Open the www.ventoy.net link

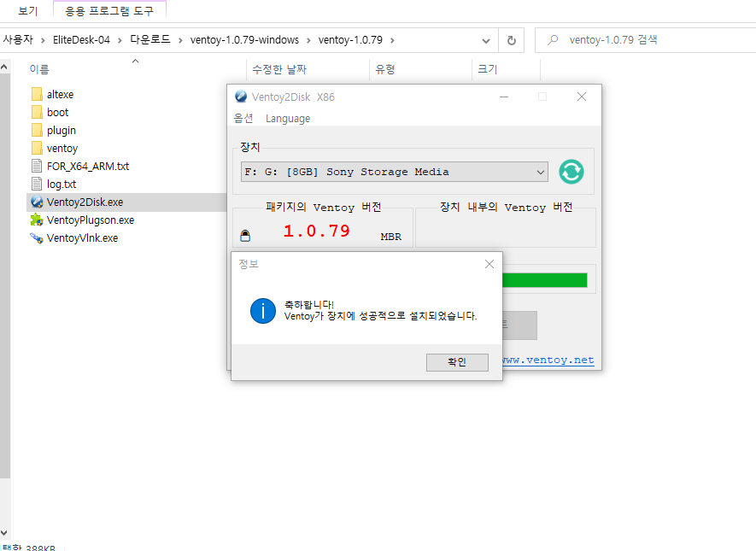pos(548,360)
